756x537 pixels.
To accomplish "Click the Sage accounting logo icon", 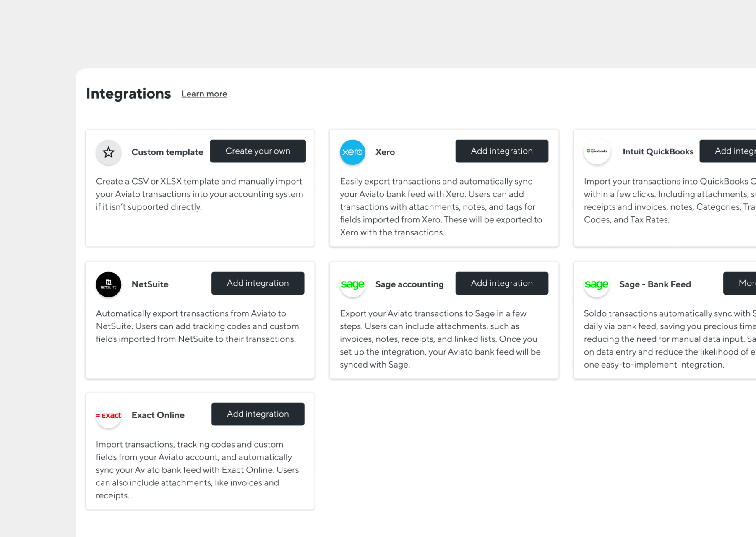I will [x=352, y=284].
